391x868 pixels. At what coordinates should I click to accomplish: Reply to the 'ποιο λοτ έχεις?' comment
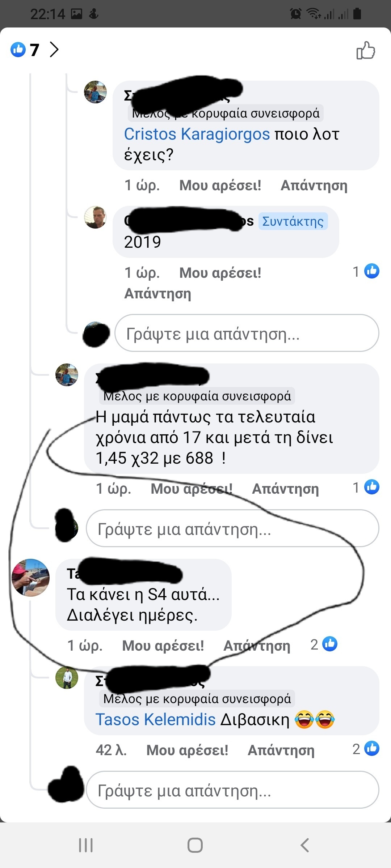click(x=314, y=185)
